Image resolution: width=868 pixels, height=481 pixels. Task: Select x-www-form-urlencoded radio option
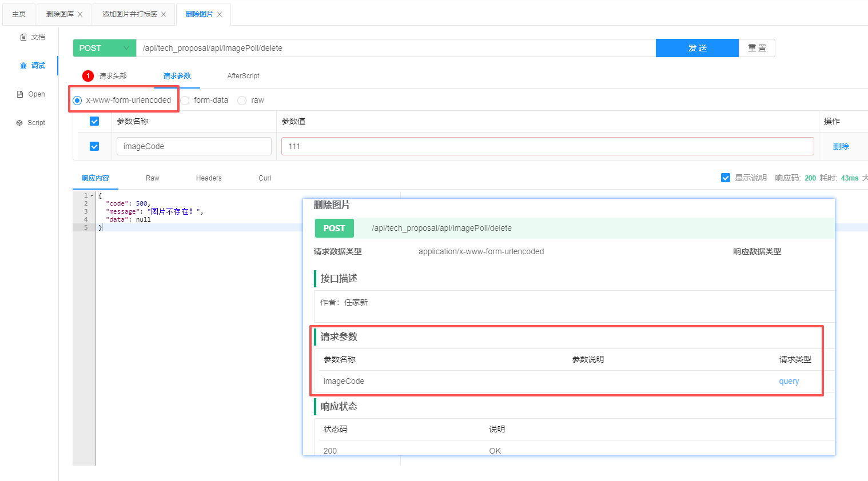click(x=77, y=101)
